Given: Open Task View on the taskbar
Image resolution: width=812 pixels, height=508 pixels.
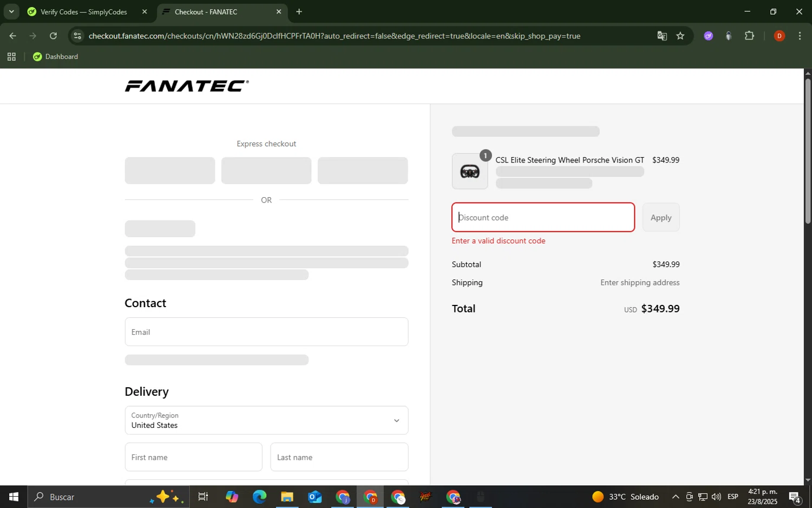Looking at the screenshot, I should click(203, 497).
